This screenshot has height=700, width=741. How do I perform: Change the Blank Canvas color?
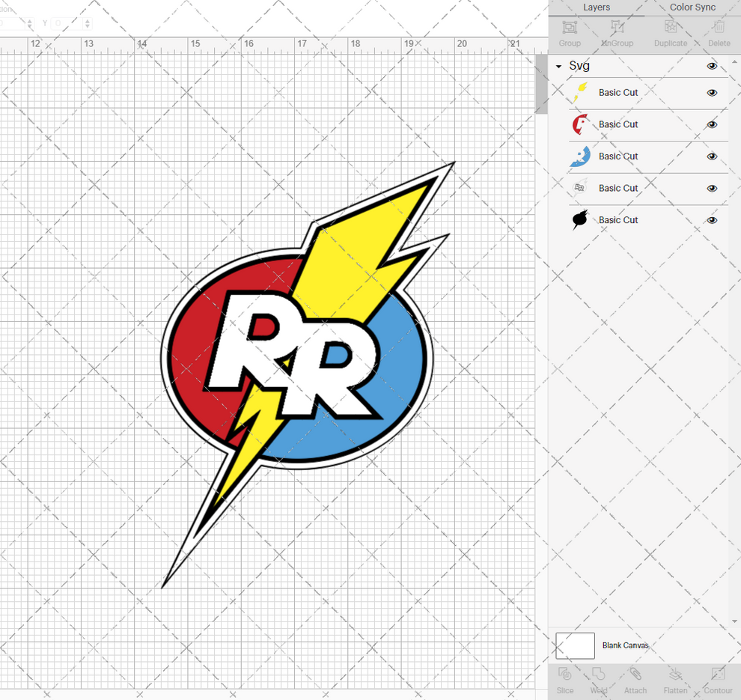point(575,645)
